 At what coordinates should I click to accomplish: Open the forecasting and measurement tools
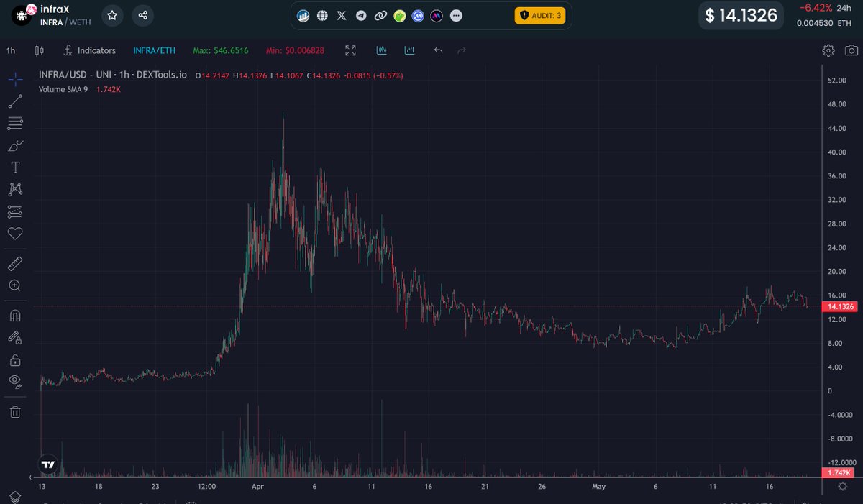[15, 211]
